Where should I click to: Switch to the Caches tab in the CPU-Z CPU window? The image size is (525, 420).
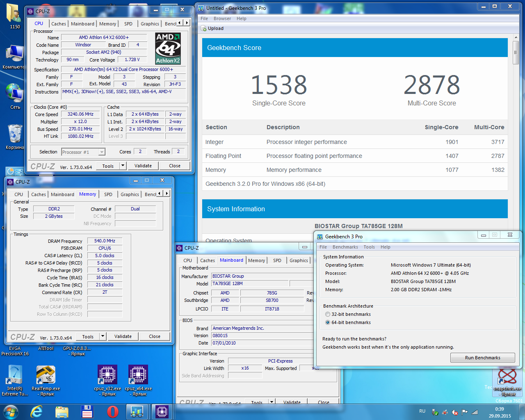click(59, 24)
